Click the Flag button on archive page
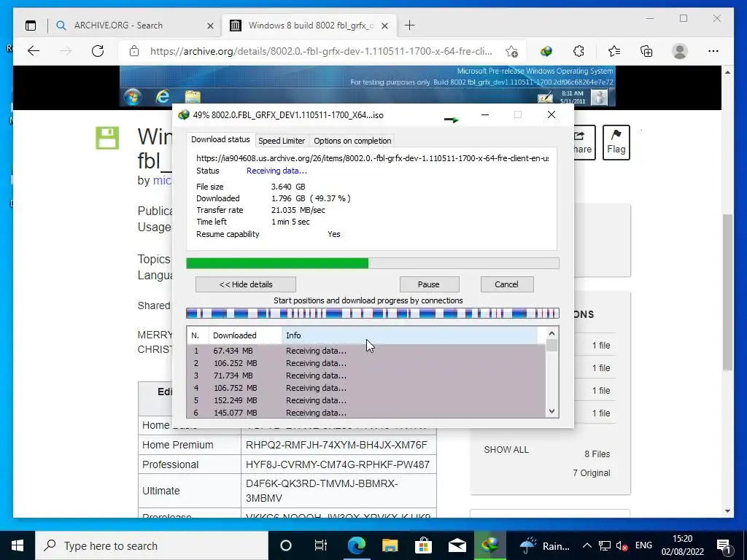The image size is (747, 560). (x=616, y=142)
